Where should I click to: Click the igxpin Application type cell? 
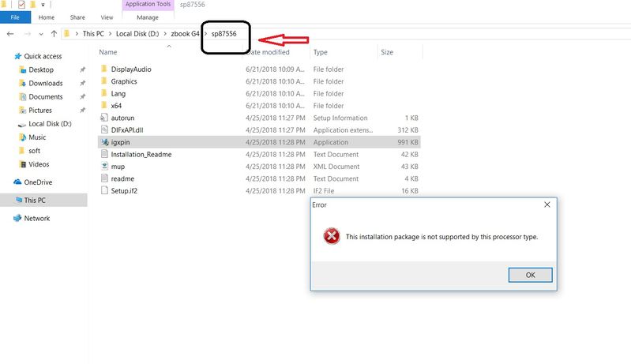pyautogui.click(x=331, y=142)
